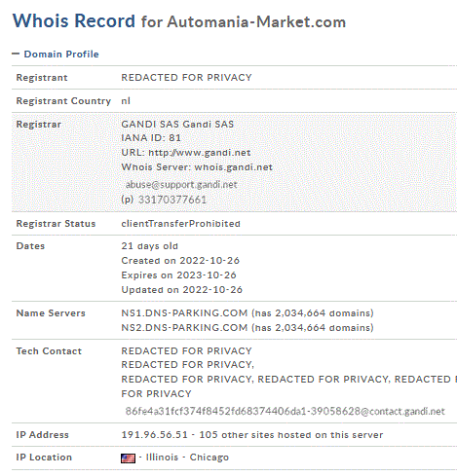Click the US flag icon in IP Location
Screen dimensions: 457x476
128,458
